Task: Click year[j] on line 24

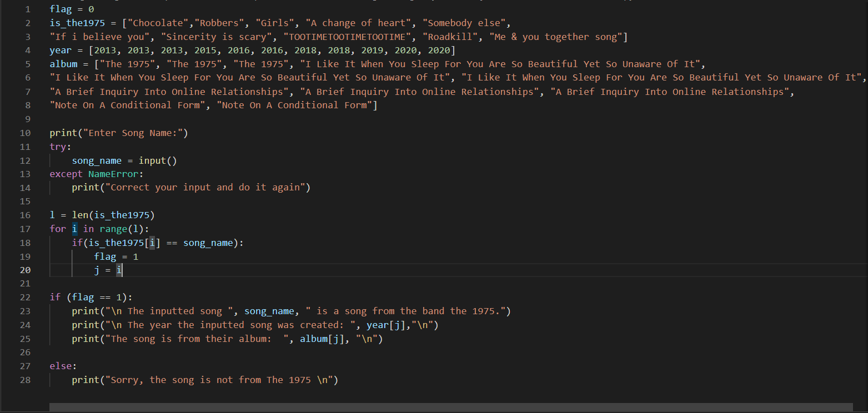Action: click(384, 324)
